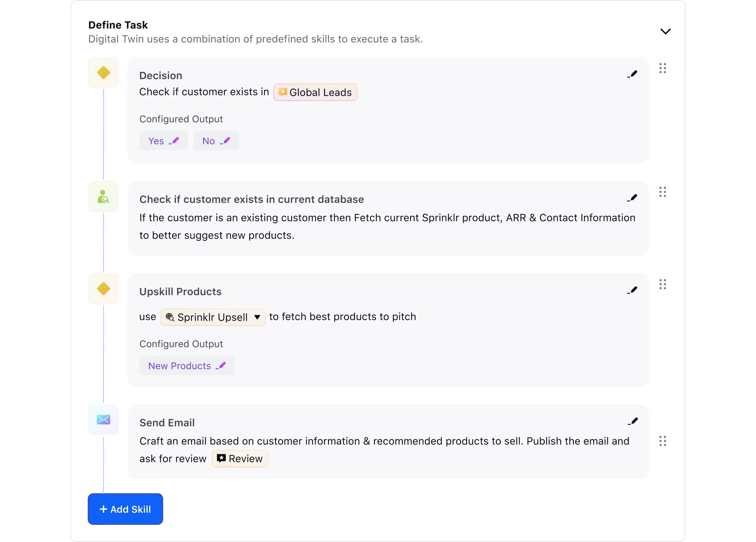Edit the Yes output chip
The height and width of the screenshot is (542, 756).
point(174,141)
